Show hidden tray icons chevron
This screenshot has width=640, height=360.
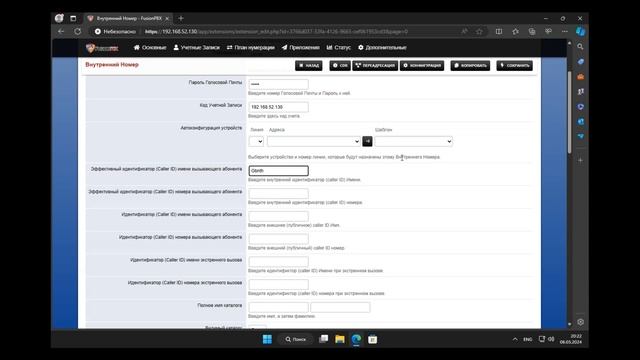tap(515, 339)
